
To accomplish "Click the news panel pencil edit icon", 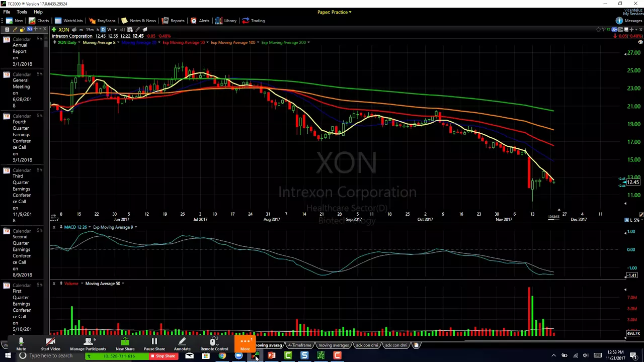I will click(15, 30).
